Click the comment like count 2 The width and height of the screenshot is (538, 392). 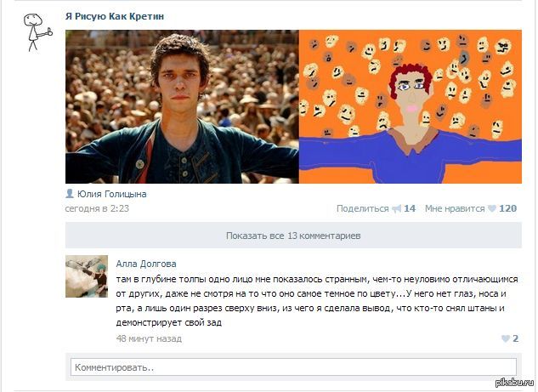pos(515,338)
